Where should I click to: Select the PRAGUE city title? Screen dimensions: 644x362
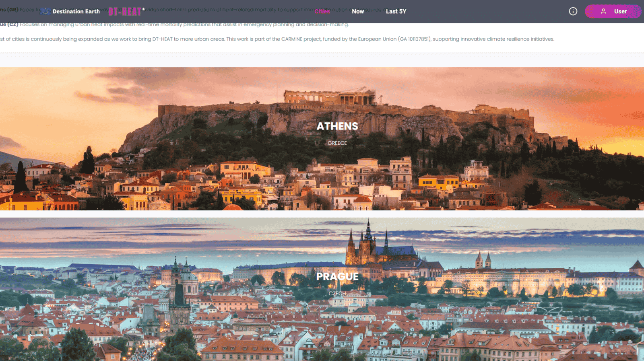point(337,277)
